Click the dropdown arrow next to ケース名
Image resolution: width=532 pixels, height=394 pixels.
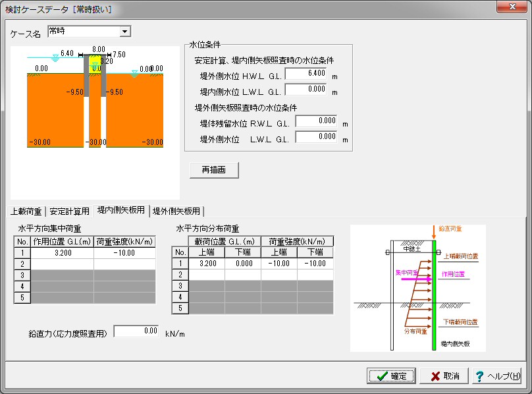125,31
